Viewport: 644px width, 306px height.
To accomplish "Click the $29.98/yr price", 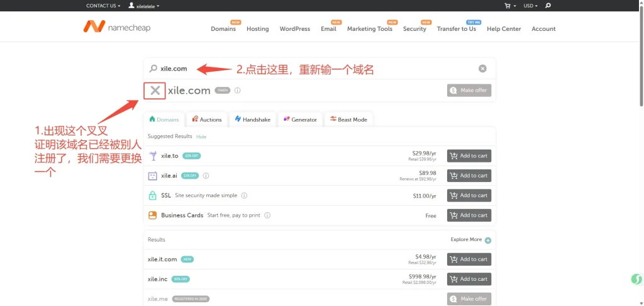I will pos(425,153).
